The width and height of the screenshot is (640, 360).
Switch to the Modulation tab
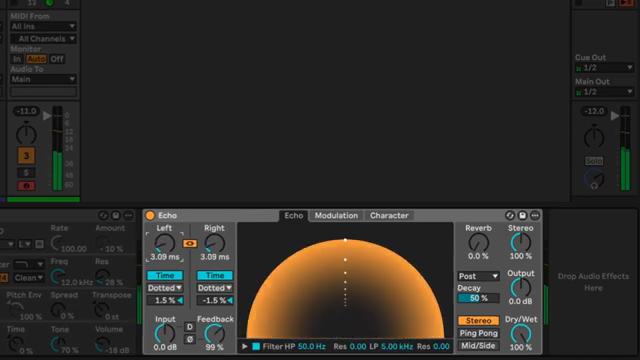336,216
